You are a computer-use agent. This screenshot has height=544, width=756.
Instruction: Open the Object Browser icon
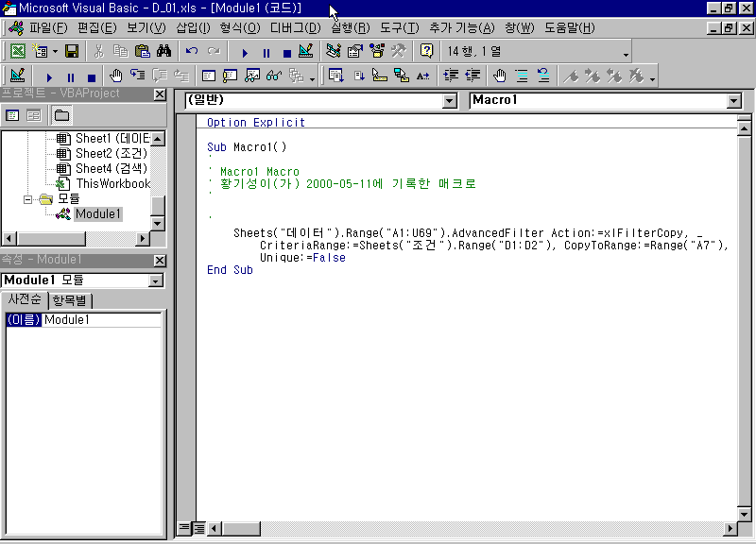coord(376,51)
